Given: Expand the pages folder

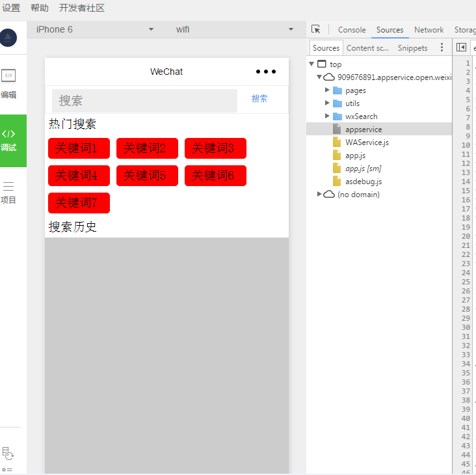Looking at the screenshot, I should tap(327, 90).
